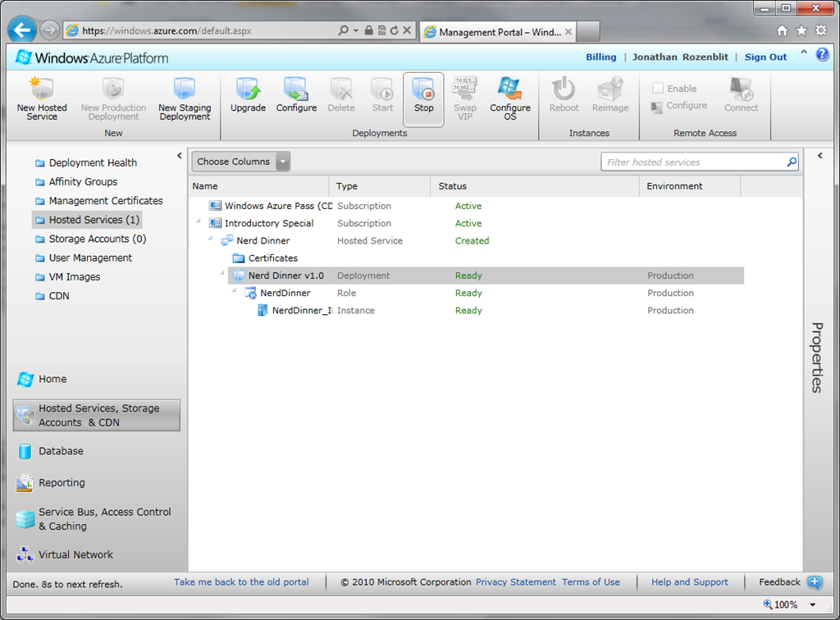
Task: Select New Staging Deployment
Action: coord(184,97)
